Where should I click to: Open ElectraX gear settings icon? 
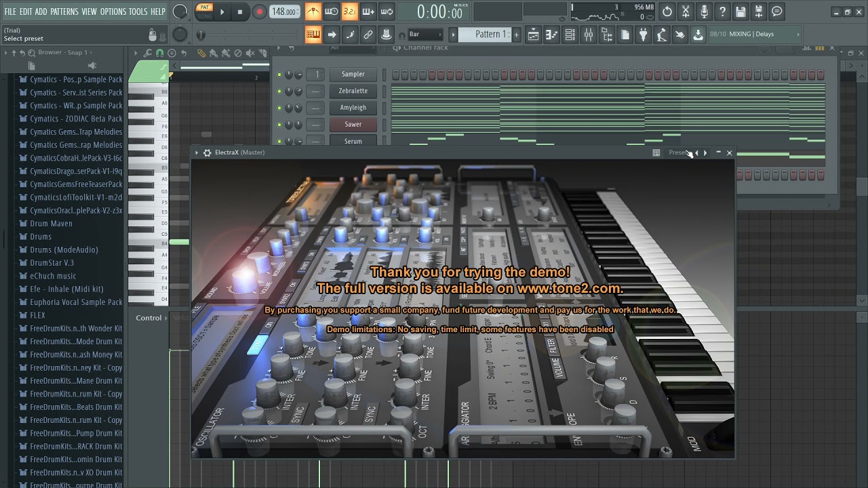pyautogui.click(x=208, y=152)
